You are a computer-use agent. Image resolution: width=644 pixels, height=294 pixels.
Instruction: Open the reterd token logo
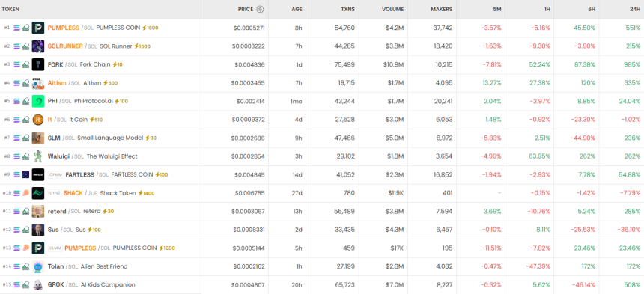tap(38, 211)
